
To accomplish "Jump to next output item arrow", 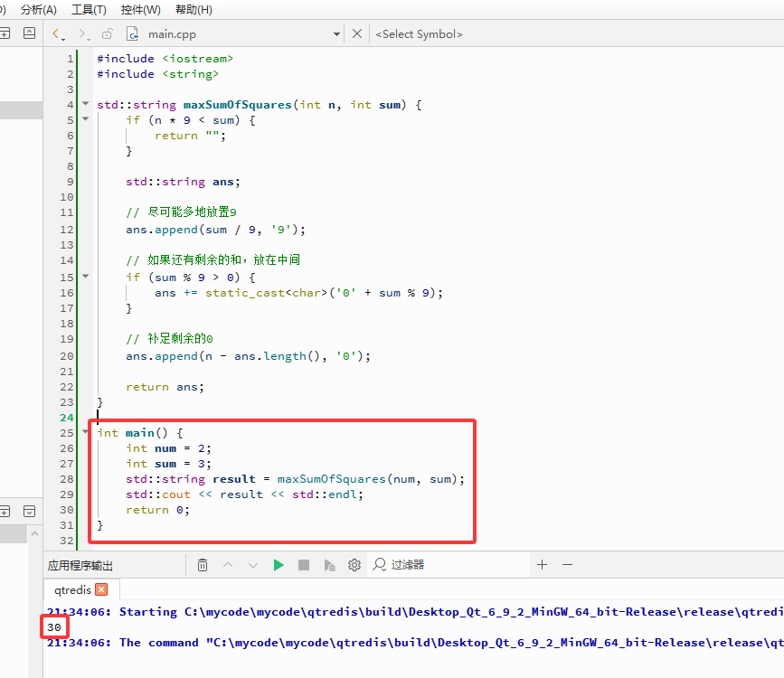I will (253, 565).
